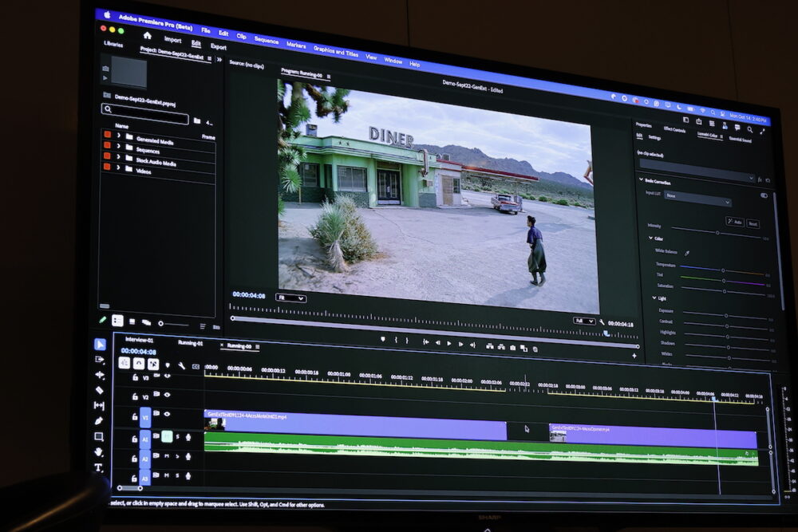Toggle the Basic Correction enable switch

(764, 195)
